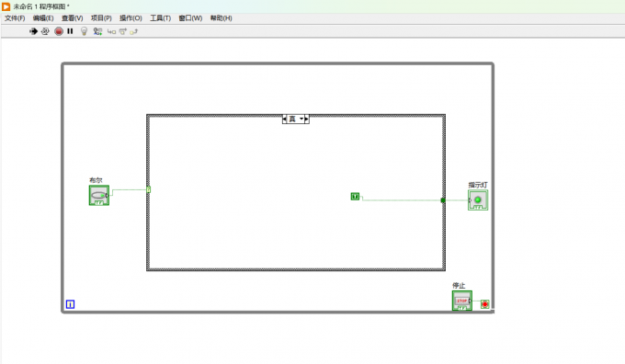Open the 文件(F) menu
The height and width of the screenshot is (364, 625).
(x=15, y=18)
